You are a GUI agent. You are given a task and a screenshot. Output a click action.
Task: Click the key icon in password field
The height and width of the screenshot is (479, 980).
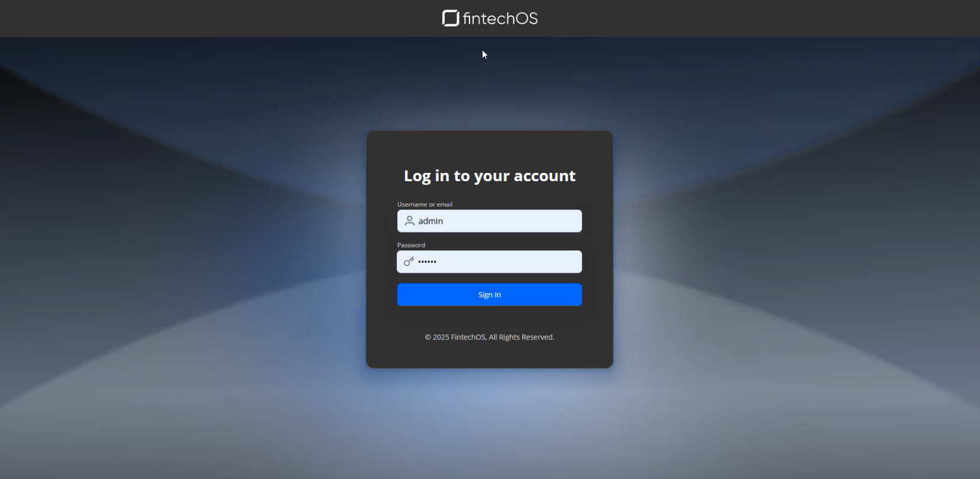coord(409,261)
